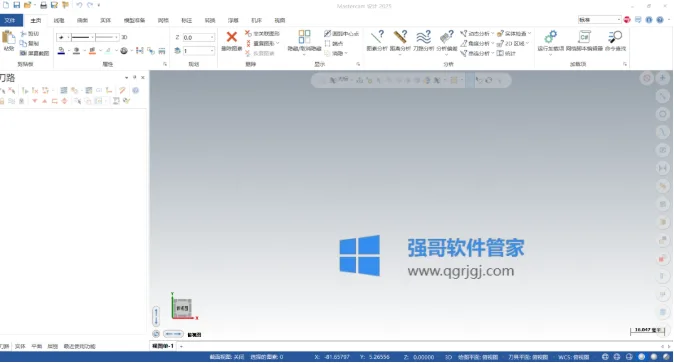Click the red up arrow in toolpaths toolbar

coord(44,101)
